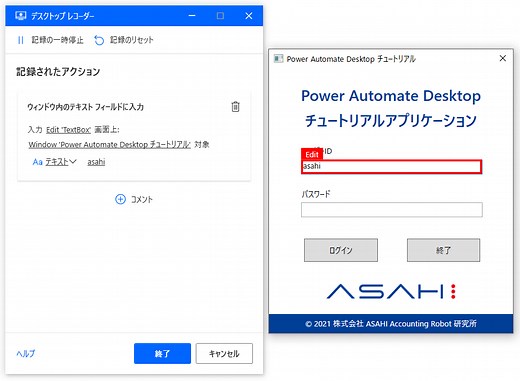Click the plus icon to add comment

click(x=120, y=199)
